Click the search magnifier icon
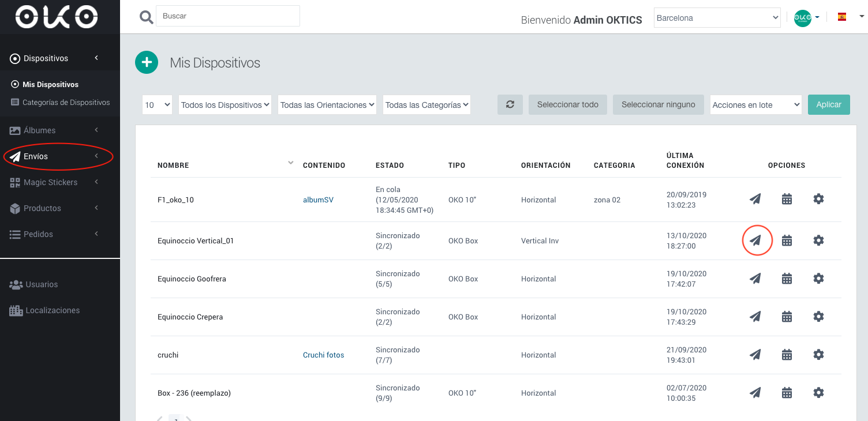The width and height of the screenshot is (868, 421). tap(147, 17)
